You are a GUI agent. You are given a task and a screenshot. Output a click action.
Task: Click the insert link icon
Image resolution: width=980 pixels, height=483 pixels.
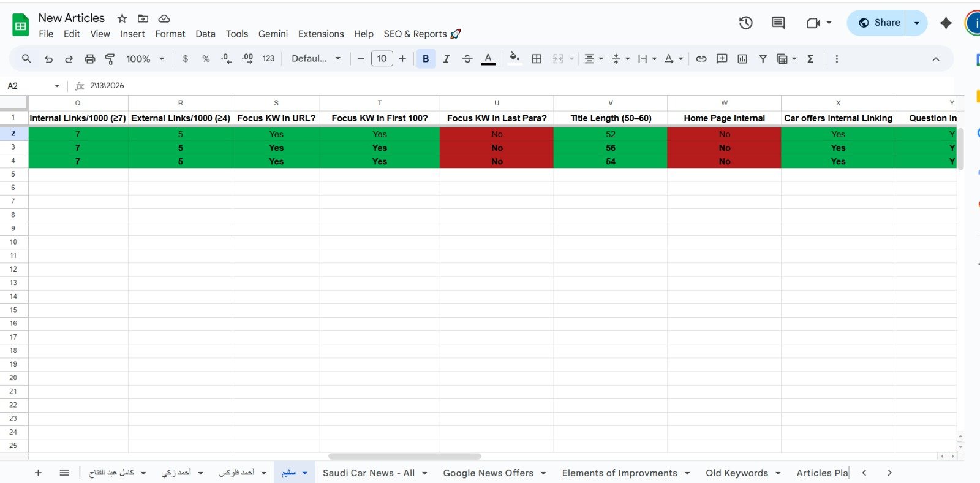701,59
